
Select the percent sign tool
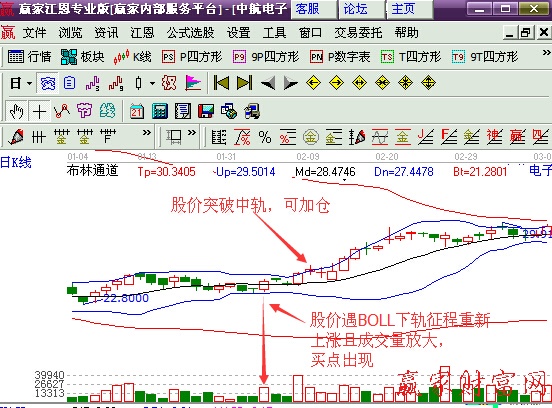coord(265,137)
